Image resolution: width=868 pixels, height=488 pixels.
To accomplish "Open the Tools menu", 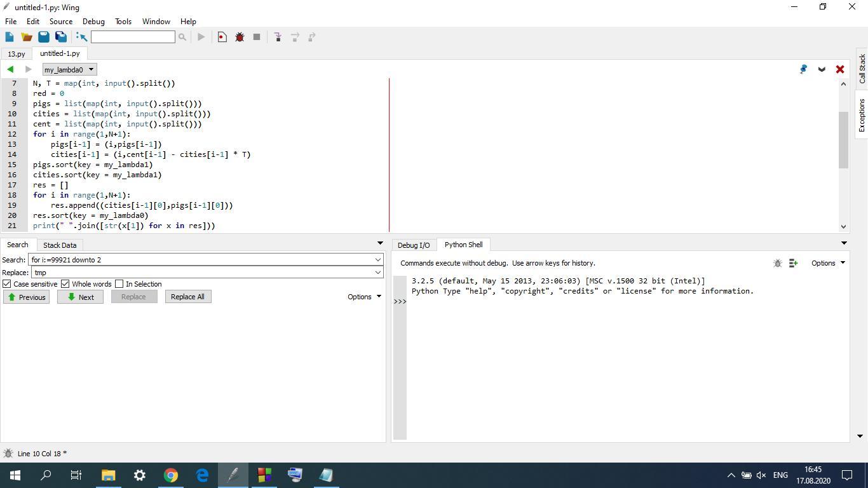I will [123, 21].
